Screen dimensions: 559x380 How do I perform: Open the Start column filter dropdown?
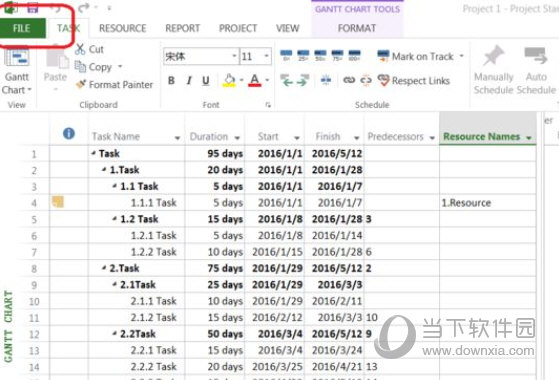click(297, 138)
